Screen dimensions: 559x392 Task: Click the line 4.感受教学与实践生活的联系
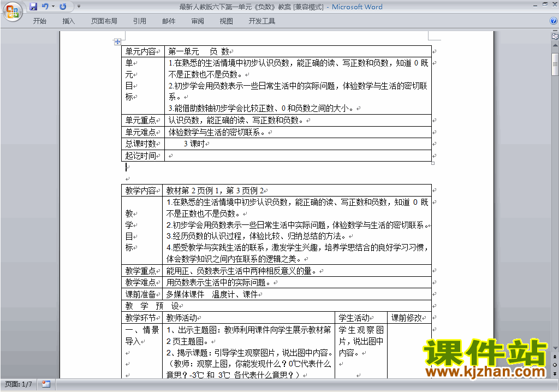coord(298,247)
